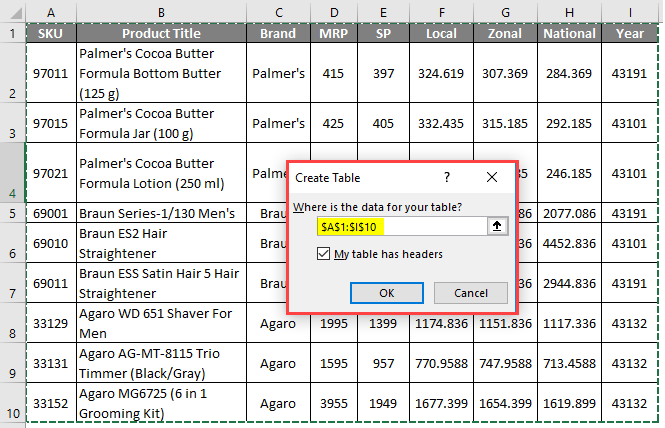This screenshot has width=665, height=428.
Task: Click the table range field showing $A$1:$I$10
Action: click(x=402, y=227)
